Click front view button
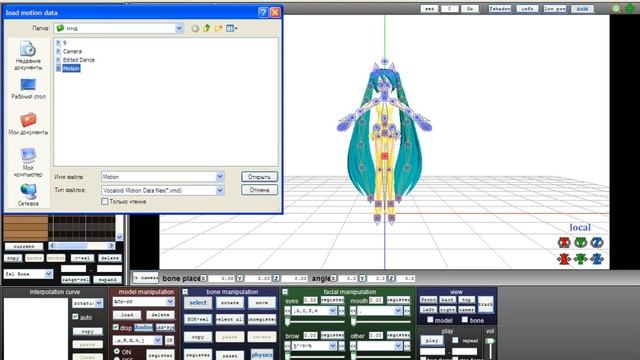 [429, 300]
